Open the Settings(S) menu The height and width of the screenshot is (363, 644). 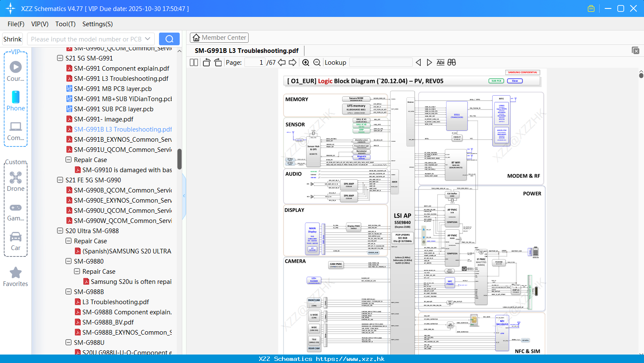(x=98, y=24)
